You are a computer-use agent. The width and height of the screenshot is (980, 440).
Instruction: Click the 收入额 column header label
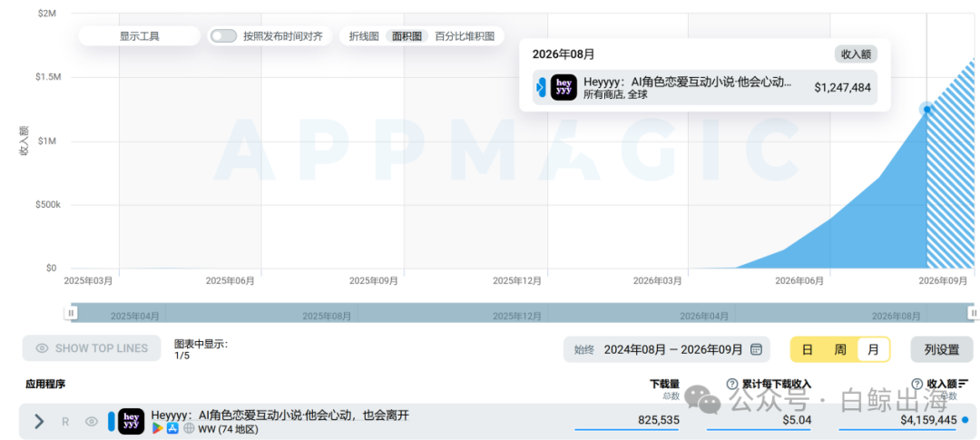point(941,384)
